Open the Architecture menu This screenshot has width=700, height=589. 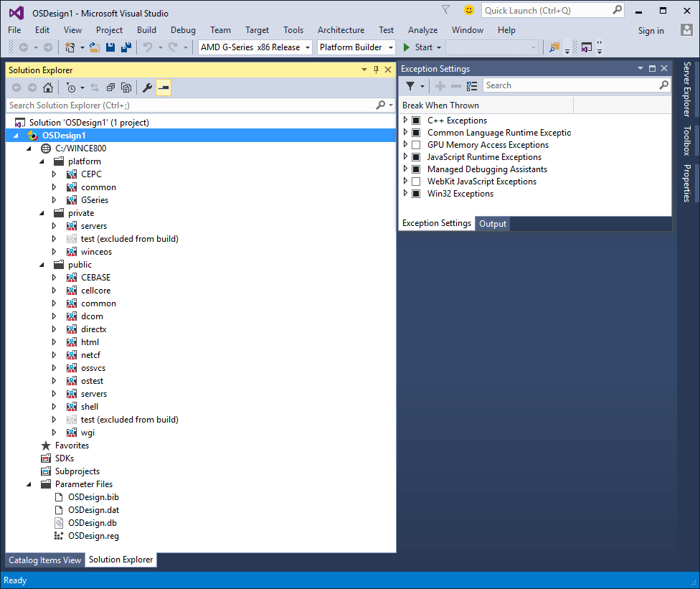coord(341,30)
